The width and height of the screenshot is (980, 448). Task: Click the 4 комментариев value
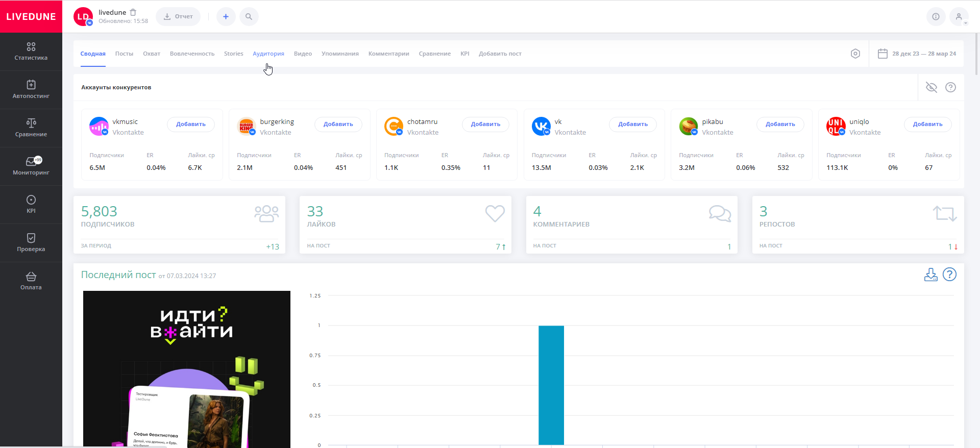(537, 211)
